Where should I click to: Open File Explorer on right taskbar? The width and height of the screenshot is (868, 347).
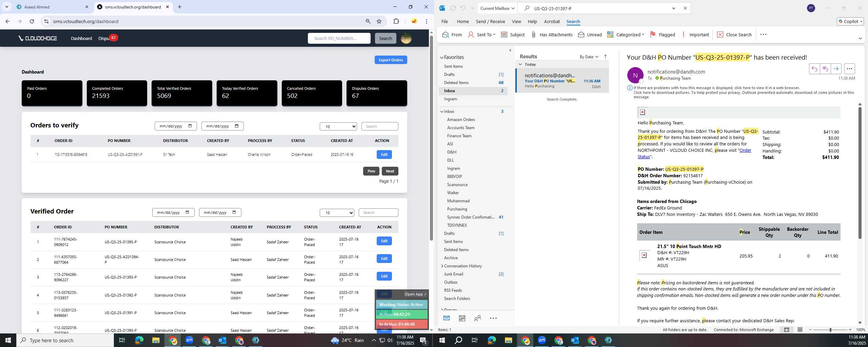coord(508,340)
